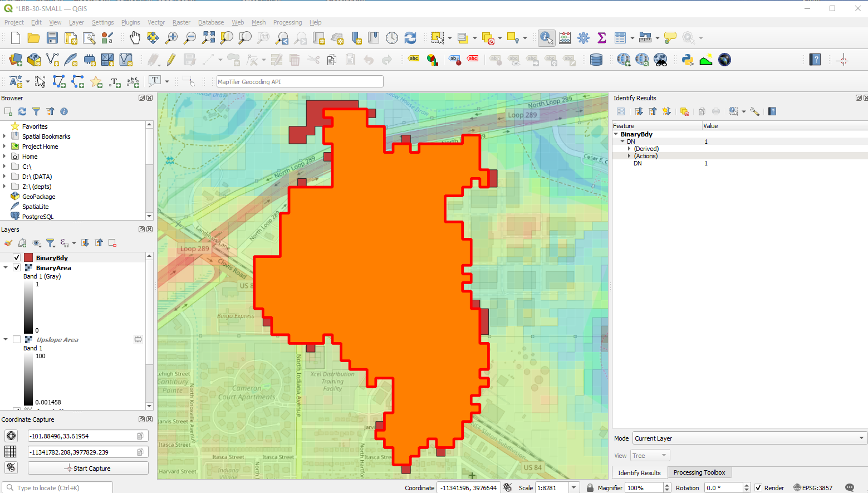Screen dimensions: 868x493
Task: Click Zoom Full extent icon
Action: click(x=208, y=38)
